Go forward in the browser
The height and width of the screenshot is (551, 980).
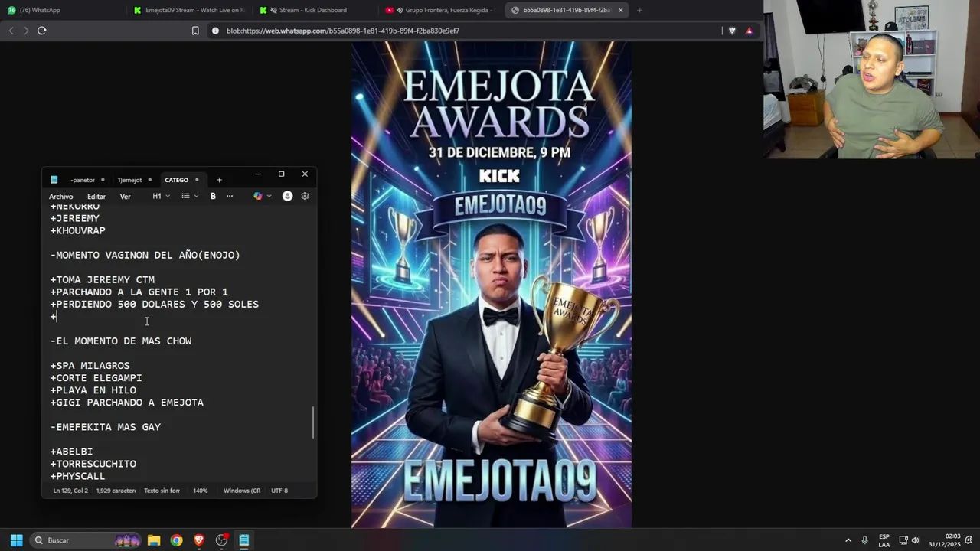[26, 31]
